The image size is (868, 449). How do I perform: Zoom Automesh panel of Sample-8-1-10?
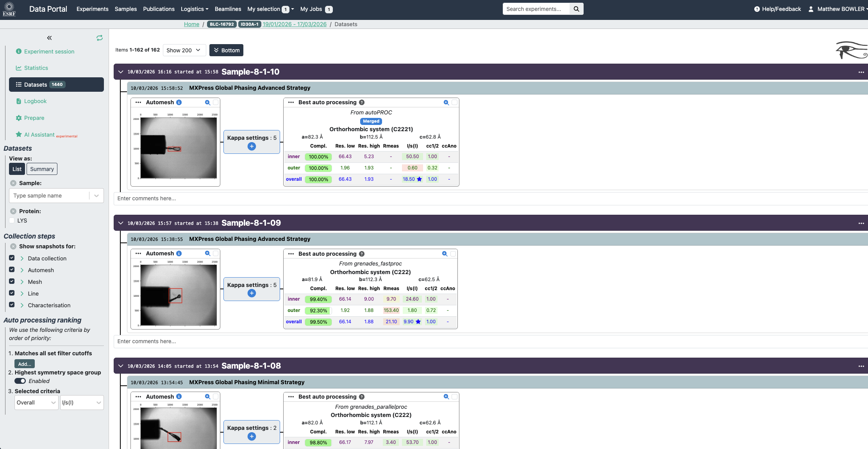207,102
